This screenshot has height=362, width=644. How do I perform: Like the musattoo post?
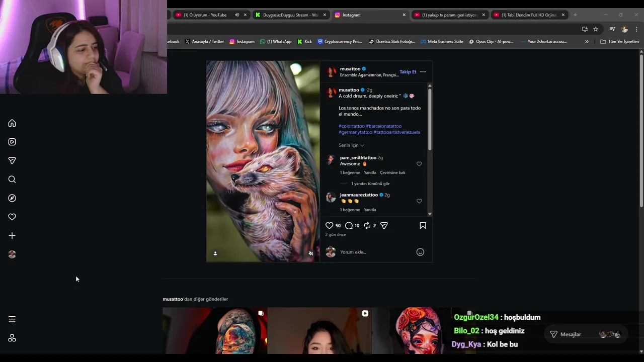[329, 226]
